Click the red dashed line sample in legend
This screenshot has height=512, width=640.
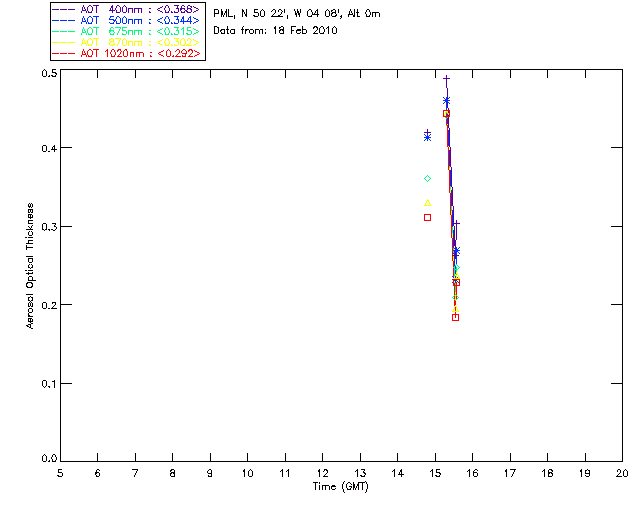point(64,53)
